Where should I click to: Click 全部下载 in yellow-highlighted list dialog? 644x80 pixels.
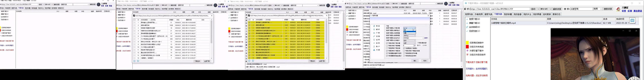322,61
